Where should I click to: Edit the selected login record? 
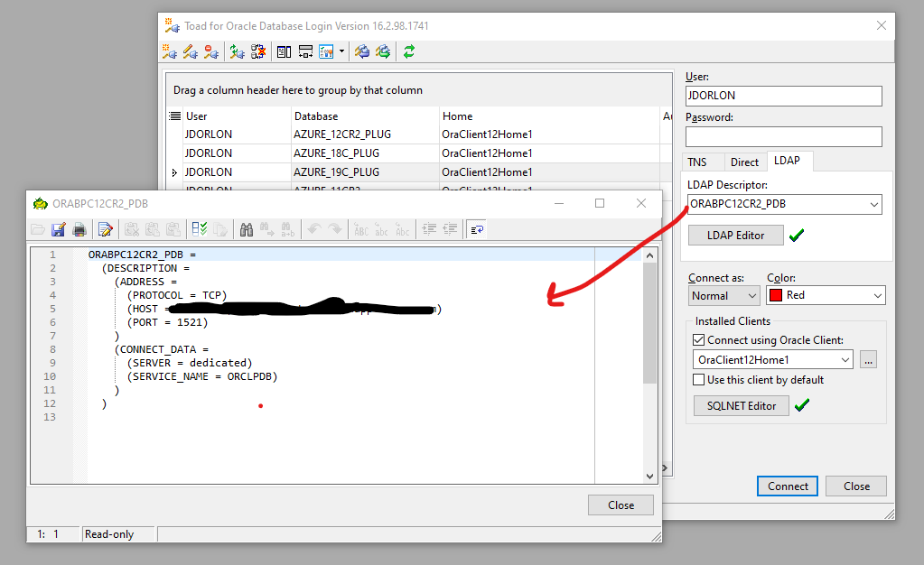(190, 51)
